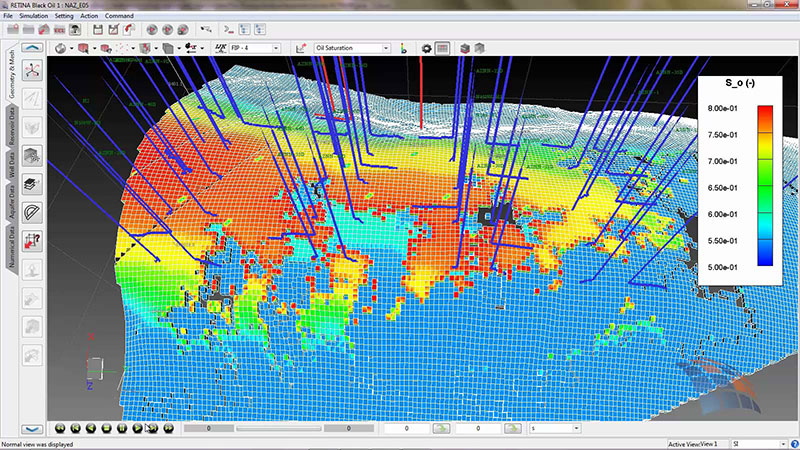Open the Command menu

click(x=118, y=17)
